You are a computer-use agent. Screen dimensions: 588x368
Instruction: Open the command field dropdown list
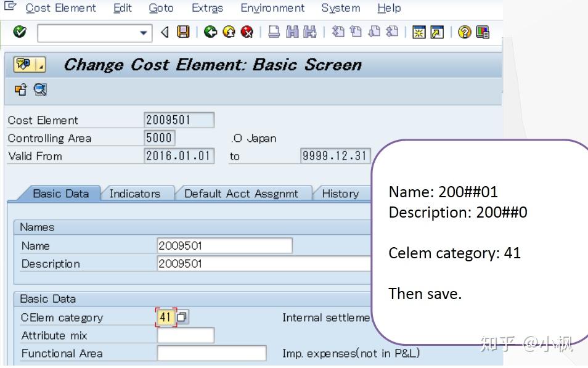144,34
